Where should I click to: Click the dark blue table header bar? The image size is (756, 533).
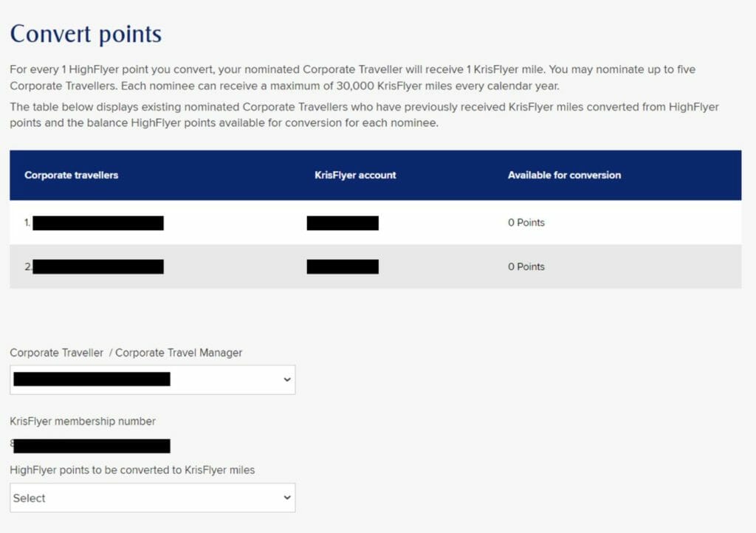[375, 175]
